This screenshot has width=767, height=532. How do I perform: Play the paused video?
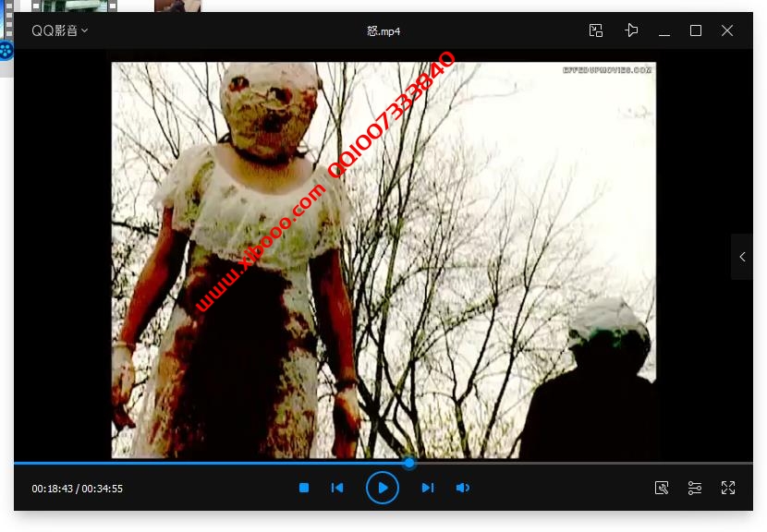tap(383, 488)
